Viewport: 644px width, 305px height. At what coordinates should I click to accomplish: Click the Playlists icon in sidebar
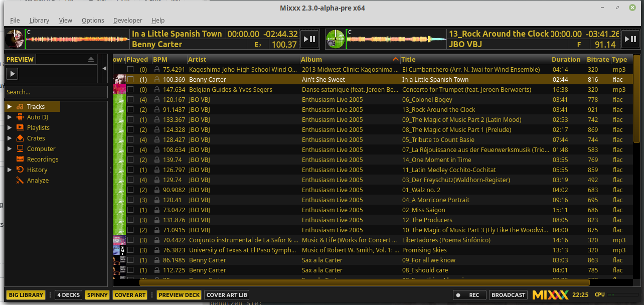[x=20, y=128]
